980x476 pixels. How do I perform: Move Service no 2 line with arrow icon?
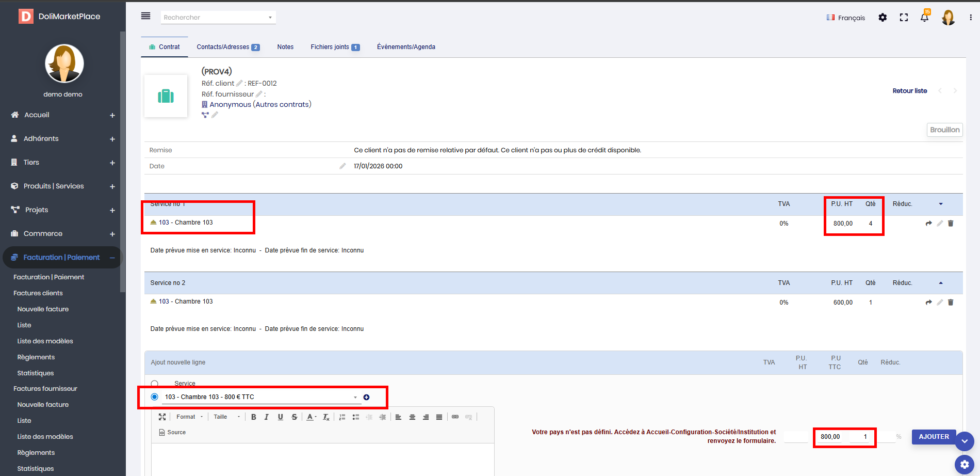929,303
